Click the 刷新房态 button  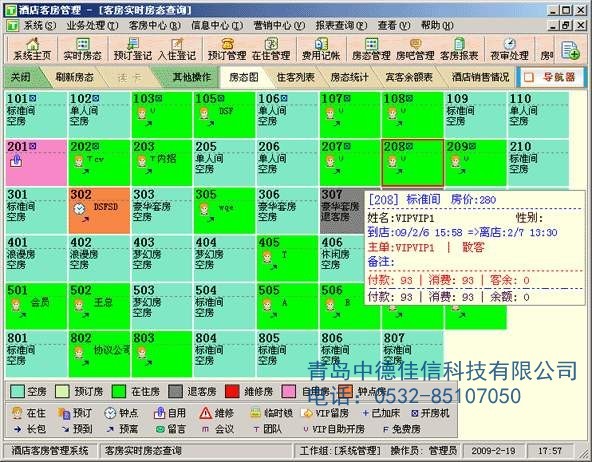(74, 77)
